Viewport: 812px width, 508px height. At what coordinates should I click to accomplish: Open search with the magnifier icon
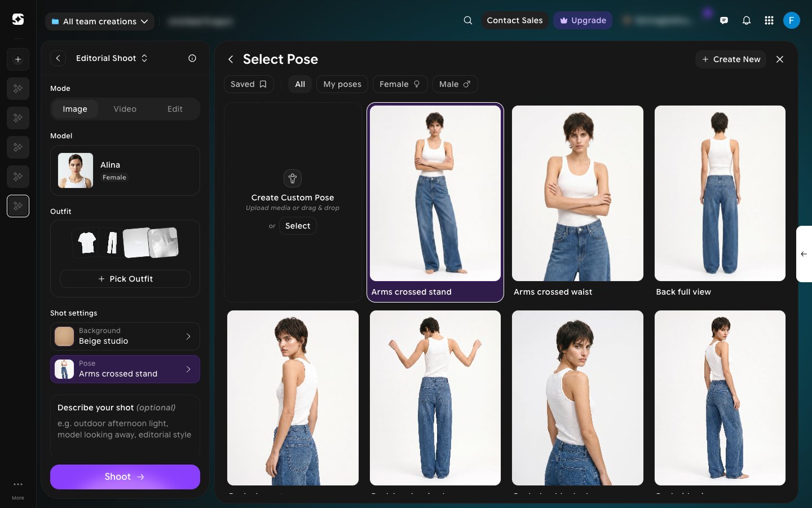468,20
